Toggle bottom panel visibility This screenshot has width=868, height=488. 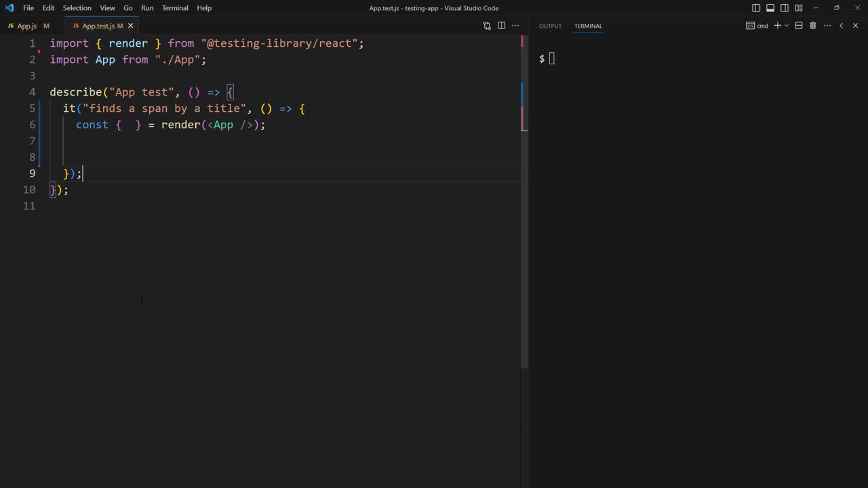click(770, 8)
